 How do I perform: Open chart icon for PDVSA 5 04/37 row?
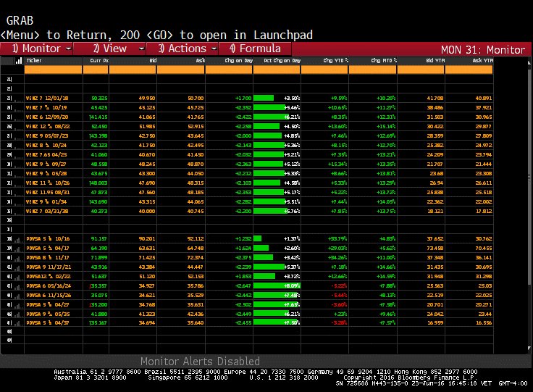[x=17, y=323]
